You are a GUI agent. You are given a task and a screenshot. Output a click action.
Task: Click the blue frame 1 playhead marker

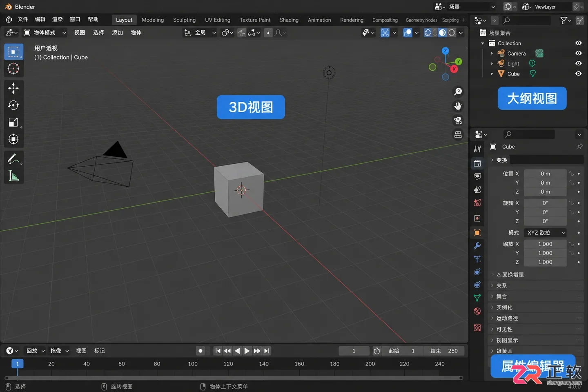coord(17,364)
